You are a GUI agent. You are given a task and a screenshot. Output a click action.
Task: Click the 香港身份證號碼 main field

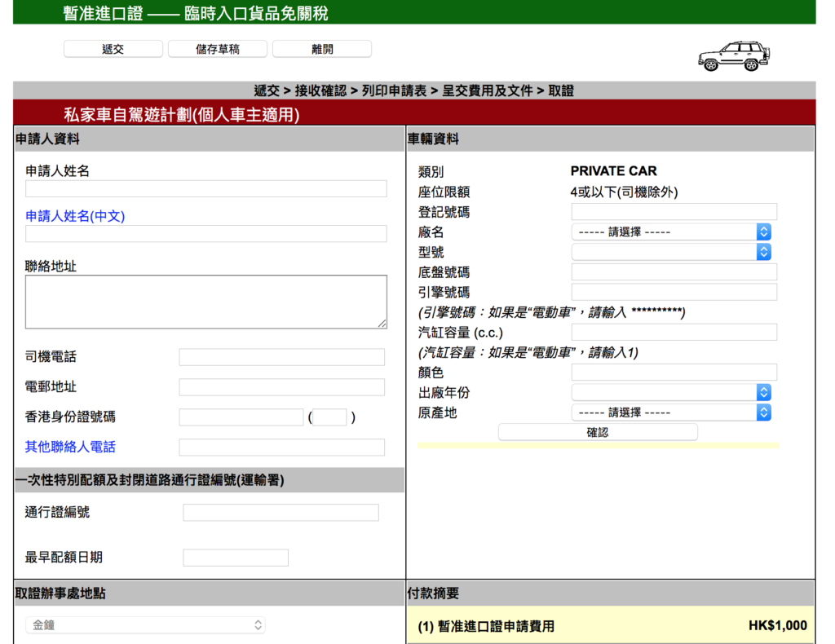(241, 417)
